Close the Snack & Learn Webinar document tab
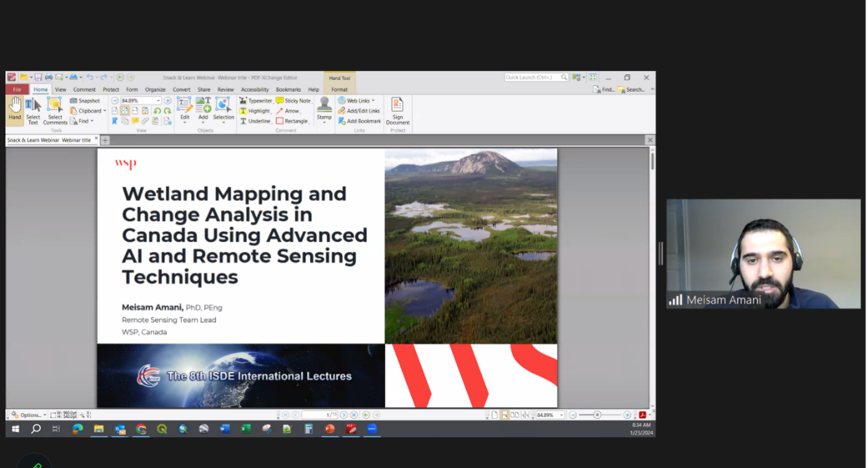 (x=96, y=139)
